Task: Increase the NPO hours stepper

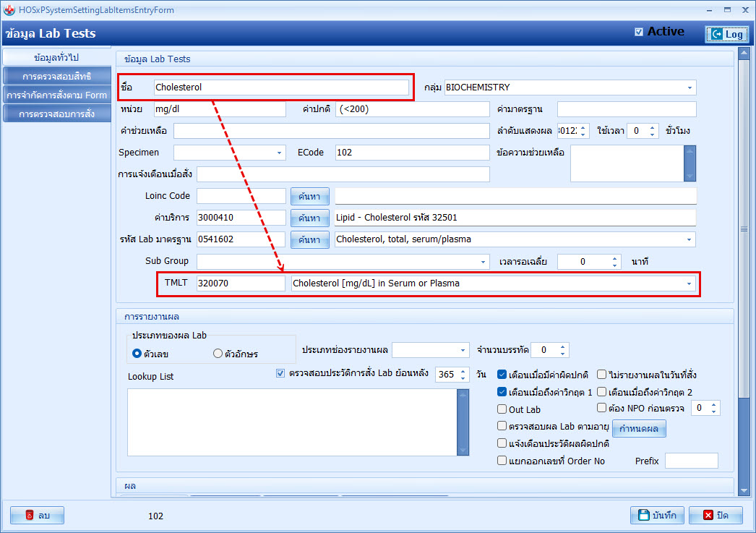Action: pos(713,405)
